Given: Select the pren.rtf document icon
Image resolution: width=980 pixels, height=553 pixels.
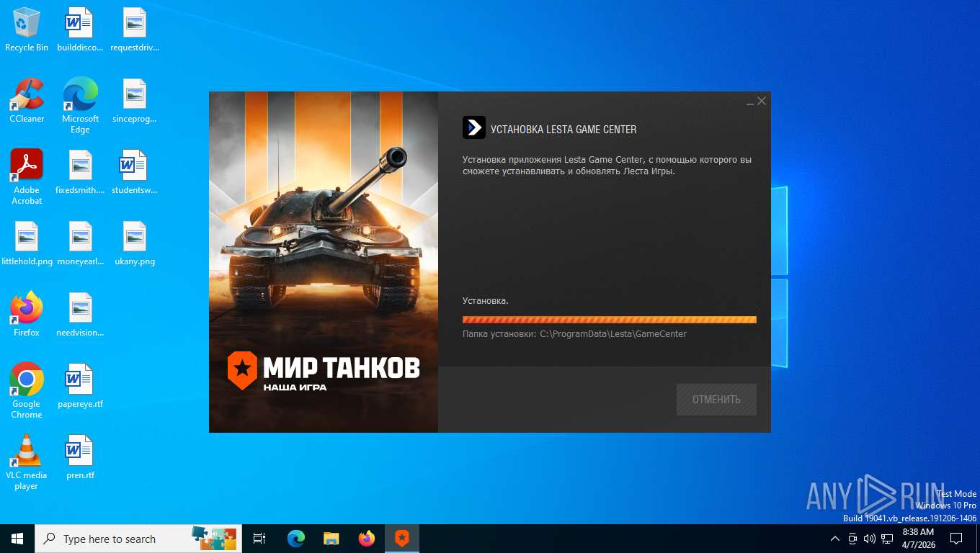Looking at the screenshot, I should (80, 457).
